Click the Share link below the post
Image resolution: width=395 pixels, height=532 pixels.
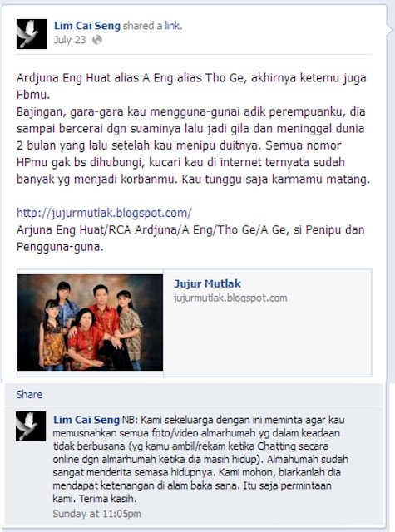pyautogui.click(x=29, y=394)
